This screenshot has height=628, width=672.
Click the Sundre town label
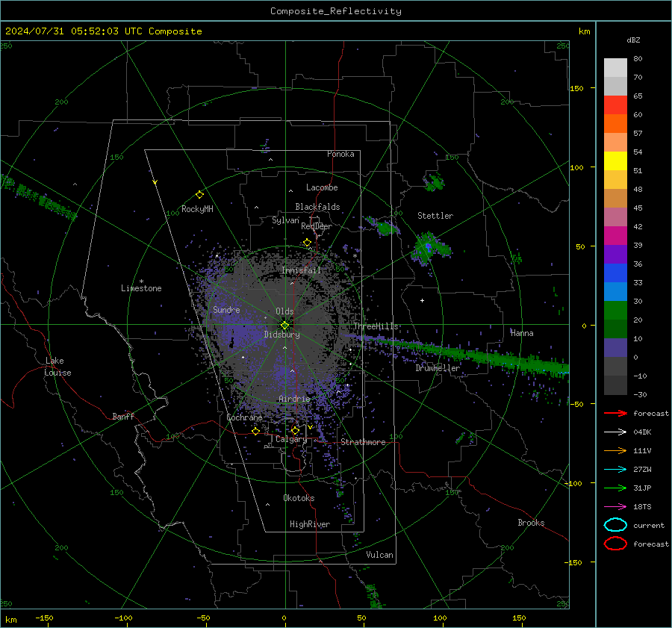(x=226, y=309)
